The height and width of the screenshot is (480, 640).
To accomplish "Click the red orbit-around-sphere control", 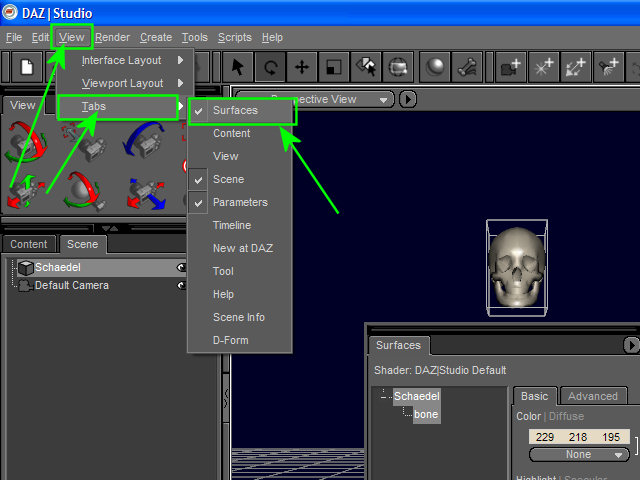I will click(84, 191).
